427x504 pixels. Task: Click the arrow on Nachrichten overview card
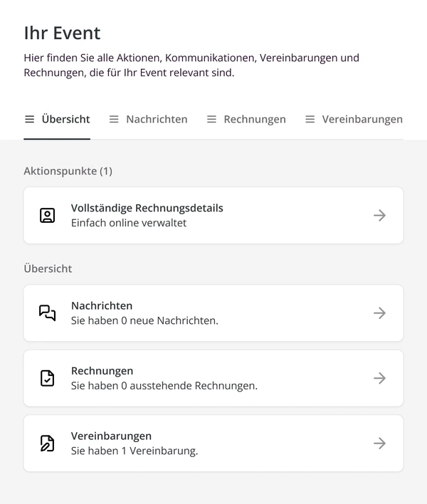(x=379, y=313)
